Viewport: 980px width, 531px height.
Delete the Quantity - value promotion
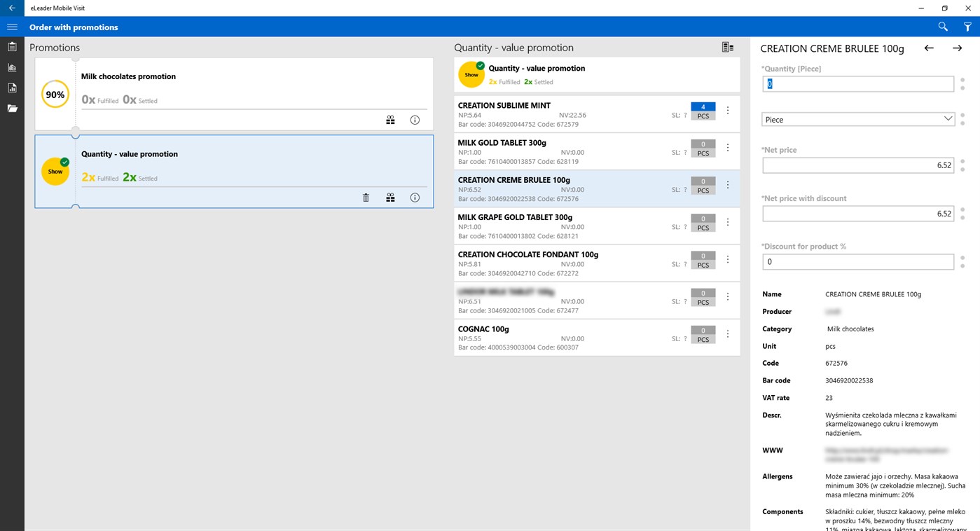(366, 198)
